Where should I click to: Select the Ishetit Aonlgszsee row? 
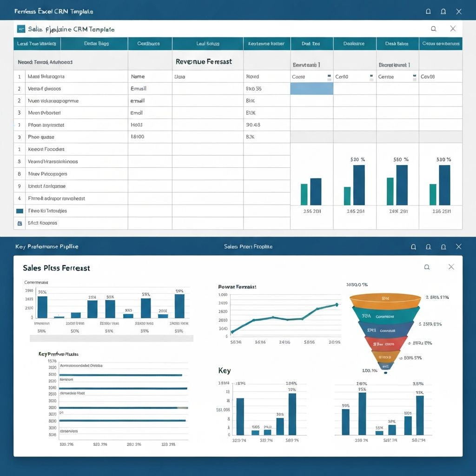coord(71,186)
